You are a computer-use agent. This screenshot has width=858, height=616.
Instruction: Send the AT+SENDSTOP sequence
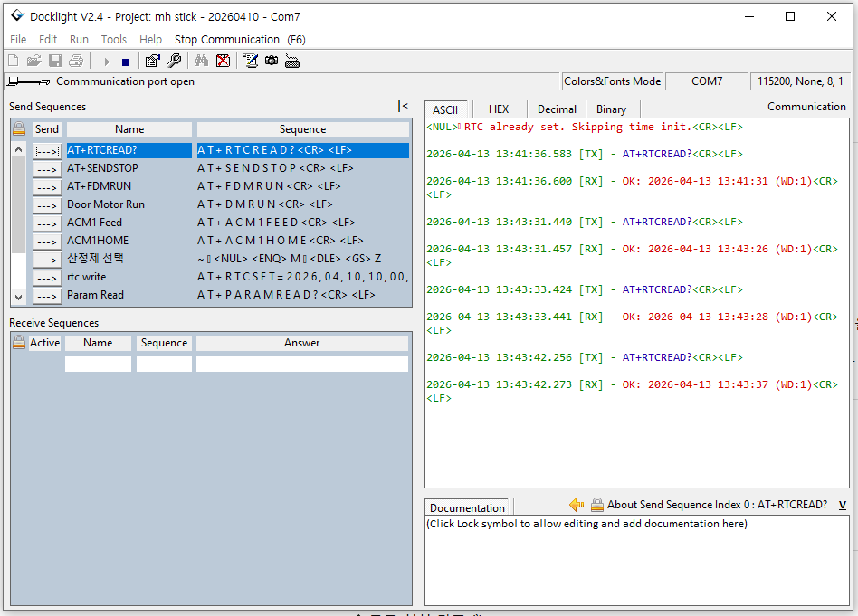pos(47,168)
